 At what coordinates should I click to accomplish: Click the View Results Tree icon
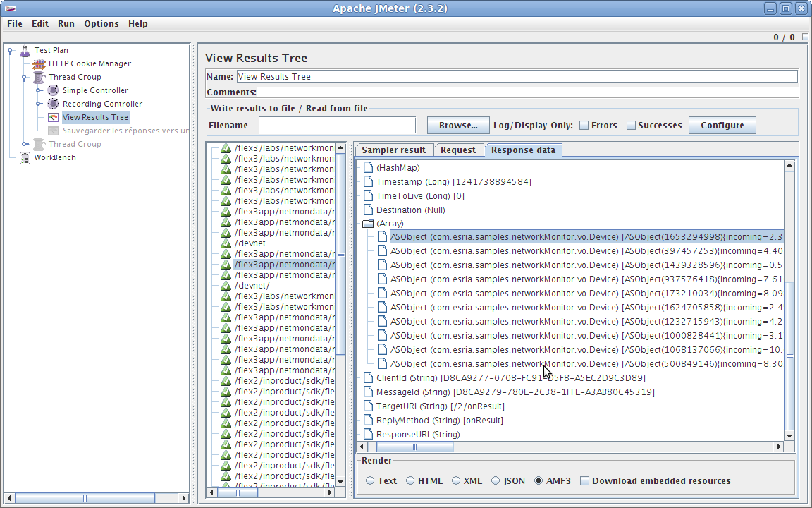click(53, 117)
